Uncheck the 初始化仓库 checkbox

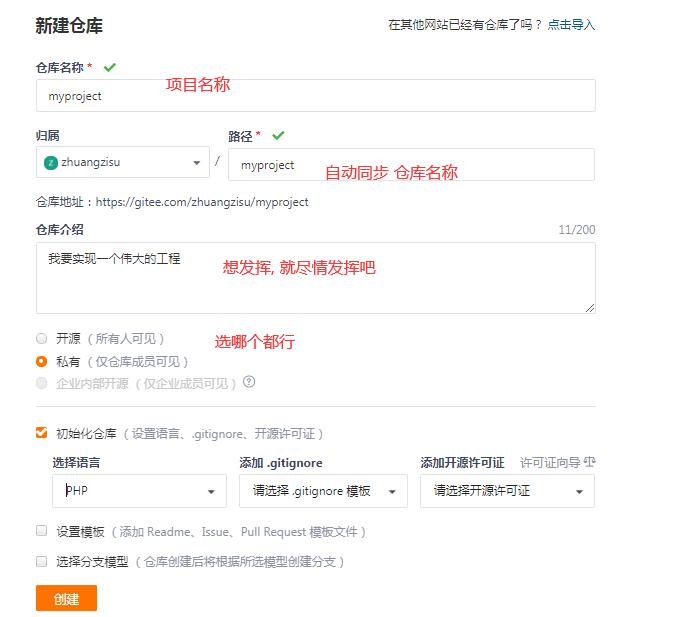click(41, 433)
